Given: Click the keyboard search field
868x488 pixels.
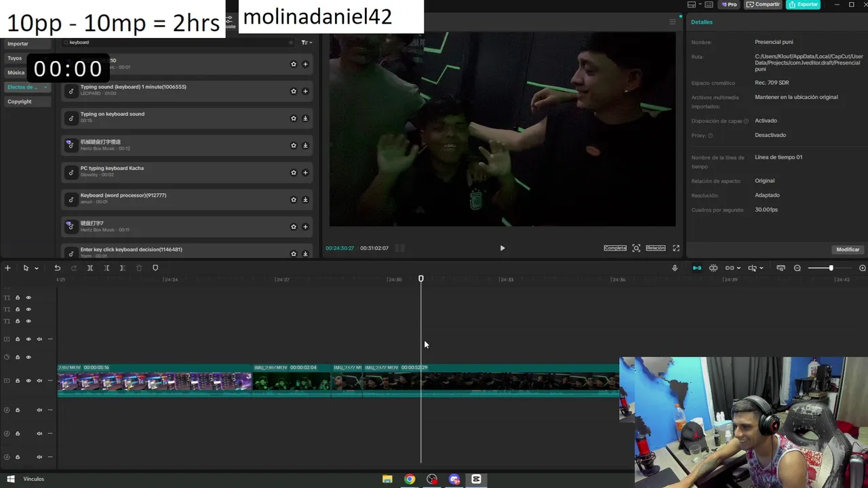Looking at the screenshot, I should tap(178, 42).
